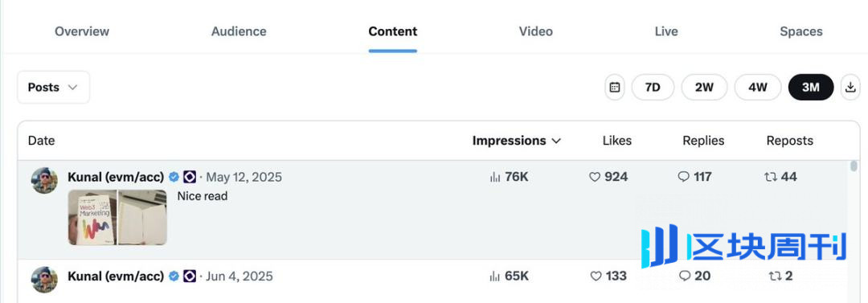Select the 2W time range
868x303 pixels.
coord(704,88)
